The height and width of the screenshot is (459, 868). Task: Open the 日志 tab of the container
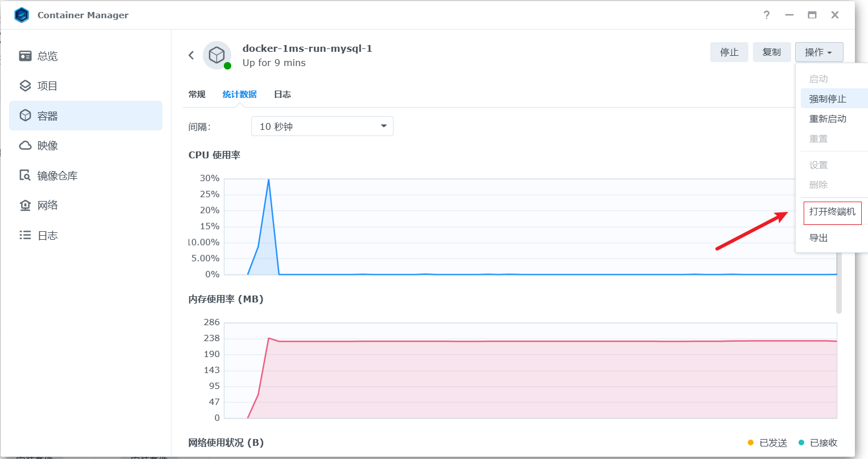(x=282, y=94)
